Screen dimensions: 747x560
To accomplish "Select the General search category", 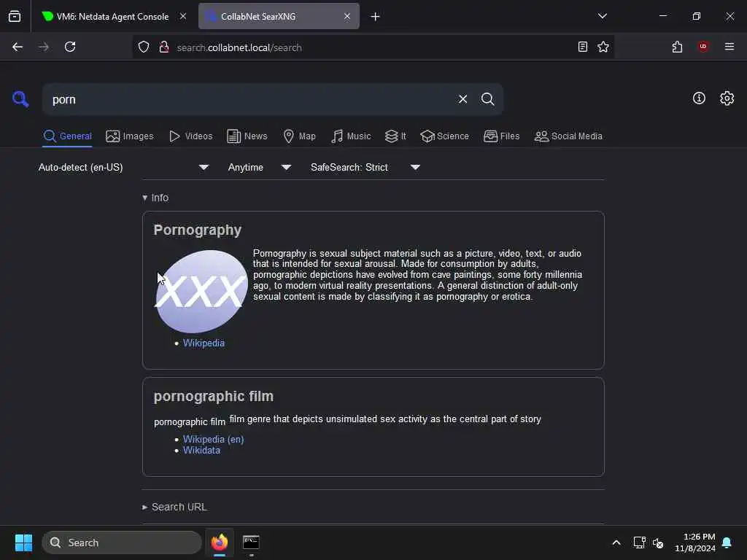I will pyautogui.click(x=67, y=136).
